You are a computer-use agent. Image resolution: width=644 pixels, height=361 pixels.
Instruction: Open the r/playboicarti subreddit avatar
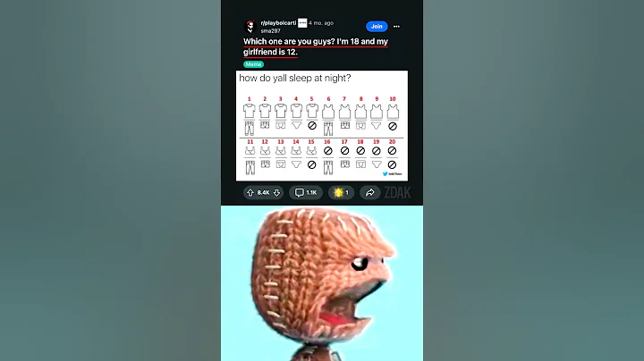pyautogui.click(x=250, y=26)
